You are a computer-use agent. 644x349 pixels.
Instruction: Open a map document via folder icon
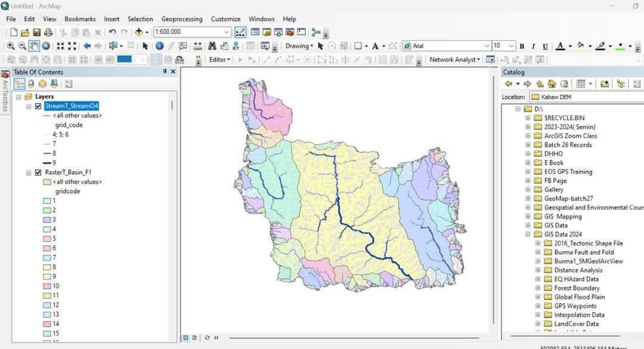(25, 32)
